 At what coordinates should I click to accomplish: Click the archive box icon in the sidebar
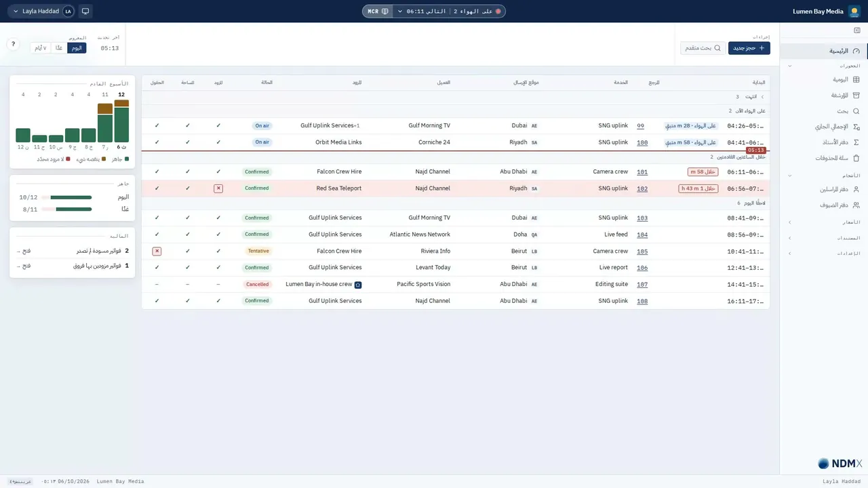click(856, 96)
